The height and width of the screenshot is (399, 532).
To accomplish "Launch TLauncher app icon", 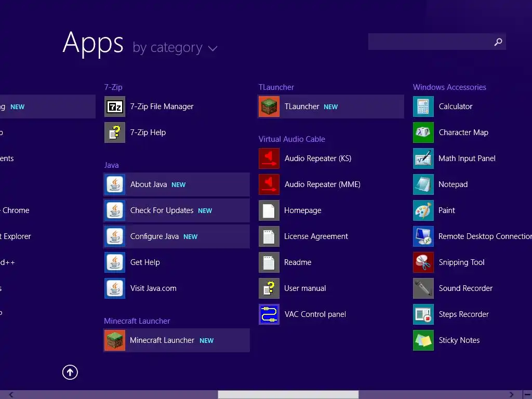I will coord(269,107).
